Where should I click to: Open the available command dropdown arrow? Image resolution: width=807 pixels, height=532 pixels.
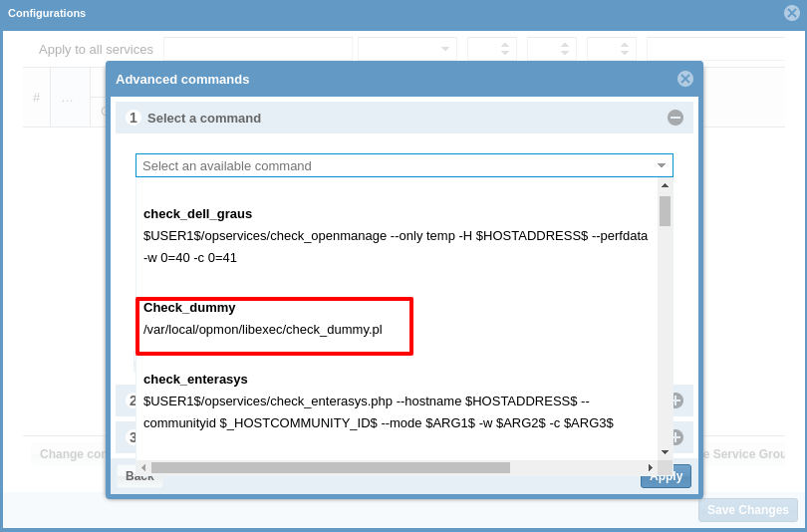pyautogui.click(x=661, y=166)
